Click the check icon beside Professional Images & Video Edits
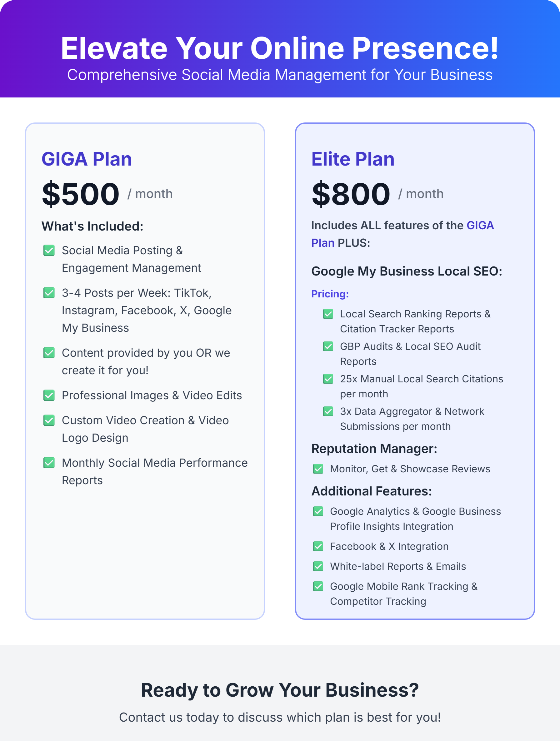560x741 pixels. point(49,395)
